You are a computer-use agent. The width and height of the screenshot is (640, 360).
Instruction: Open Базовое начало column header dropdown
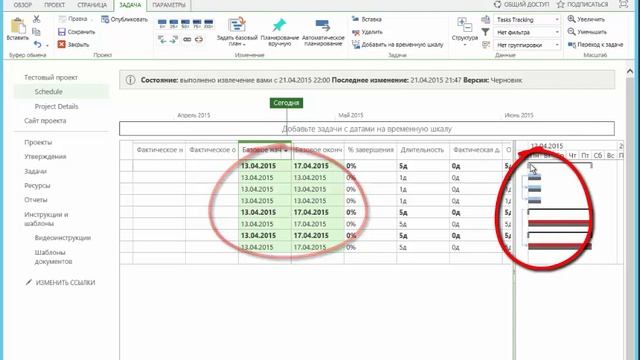point(286,150)
